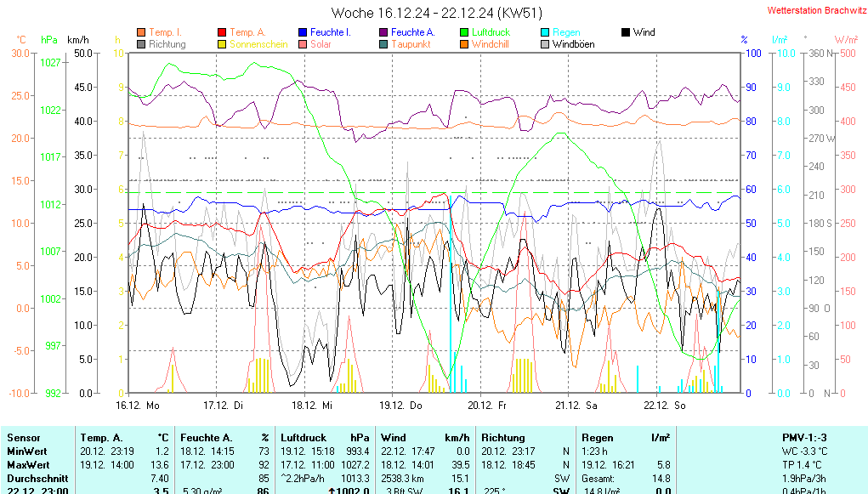
Task: Click the Windböen legend label
Action: coord(573,44)
